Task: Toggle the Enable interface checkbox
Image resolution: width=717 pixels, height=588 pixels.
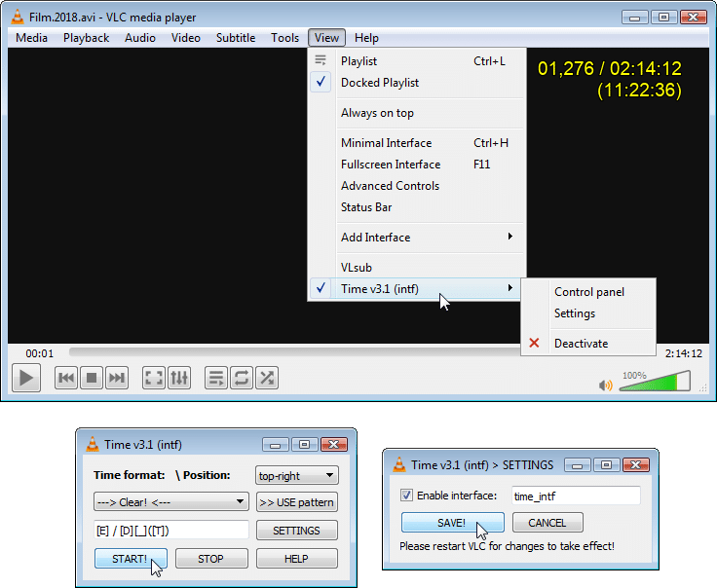Action: click(407, 496)
